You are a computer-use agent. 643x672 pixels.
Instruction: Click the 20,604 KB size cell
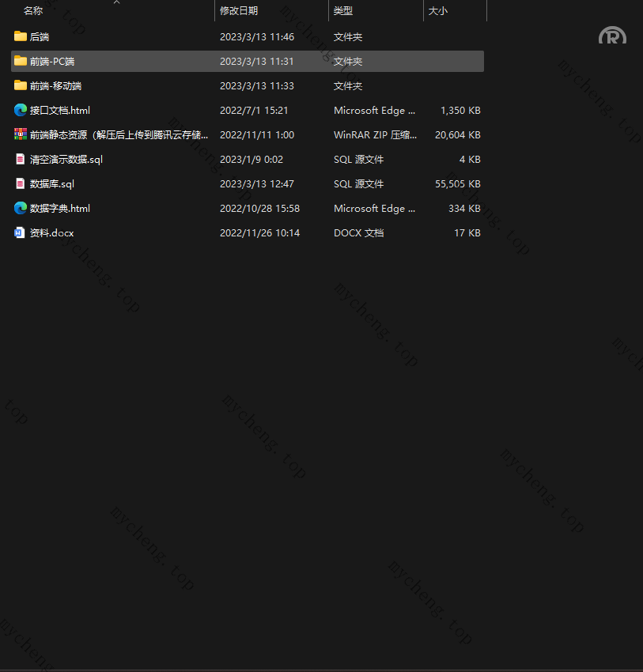pos(457,134)
